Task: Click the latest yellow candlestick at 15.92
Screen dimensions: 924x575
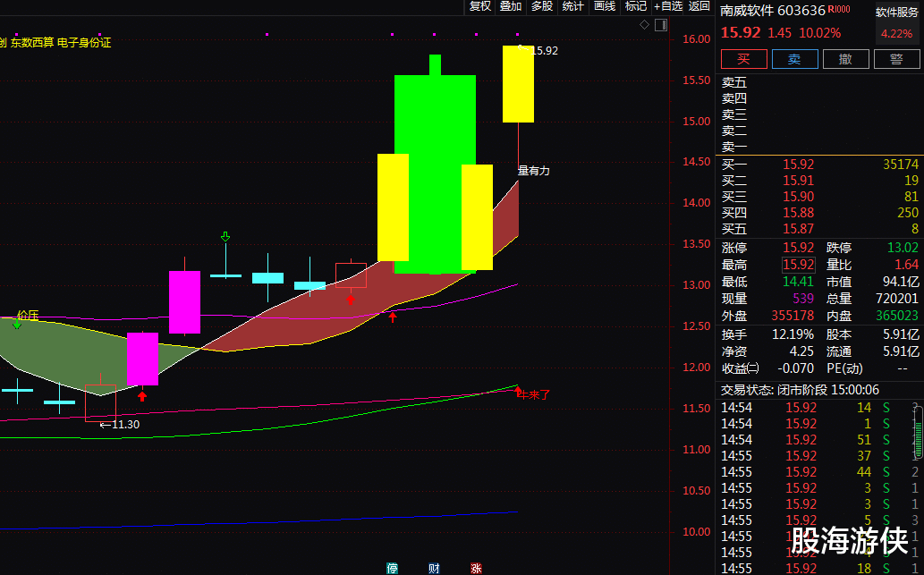Action: tap(518, 84)
